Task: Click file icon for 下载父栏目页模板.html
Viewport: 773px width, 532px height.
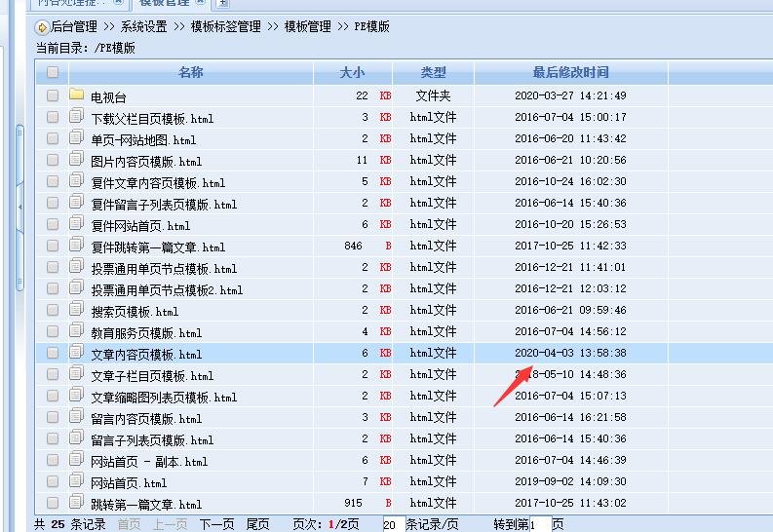Action: pyautogui.click(x=77, y=117)
